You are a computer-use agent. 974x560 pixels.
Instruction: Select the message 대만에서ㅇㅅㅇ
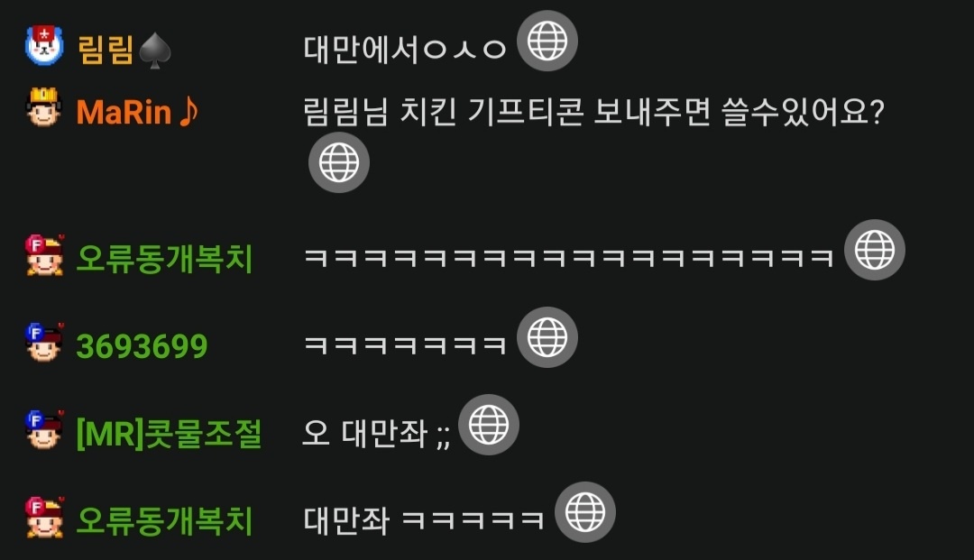click(405, 50)
